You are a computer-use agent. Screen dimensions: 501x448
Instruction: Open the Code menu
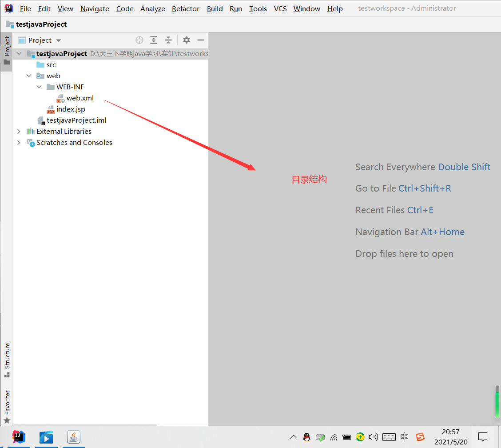[125, 8]
